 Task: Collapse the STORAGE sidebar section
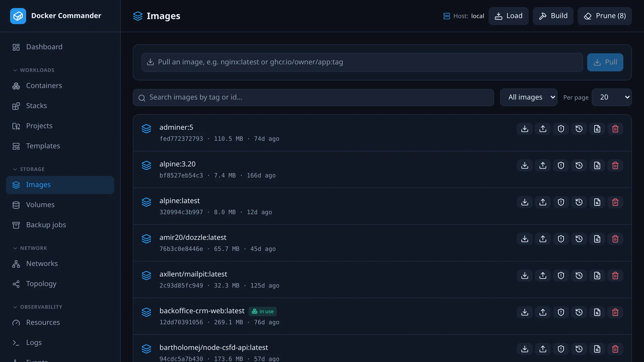pos(29,169)
